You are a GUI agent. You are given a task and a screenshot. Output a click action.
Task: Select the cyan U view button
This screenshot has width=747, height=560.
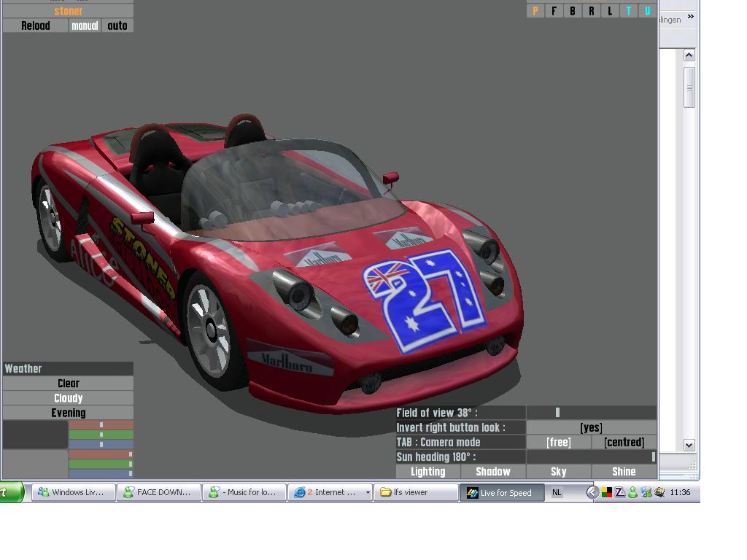pos(648,10)
